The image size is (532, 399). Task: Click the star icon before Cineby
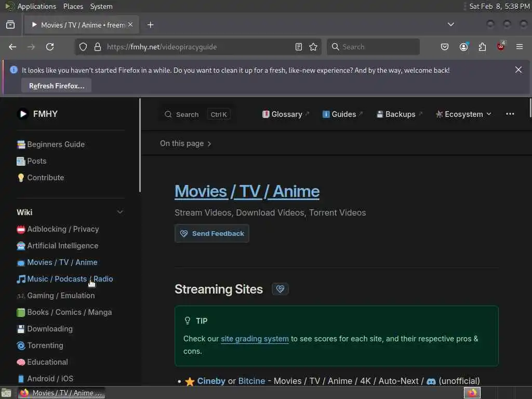coord(190,381)
